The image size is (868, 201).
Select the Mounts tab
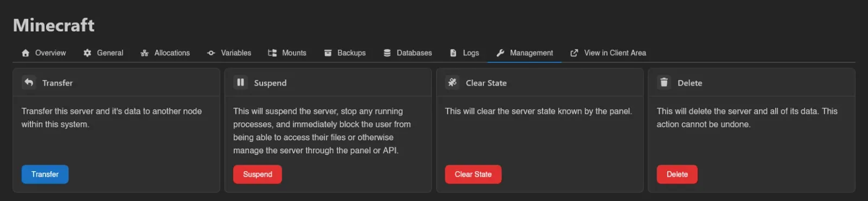[287, 53]
